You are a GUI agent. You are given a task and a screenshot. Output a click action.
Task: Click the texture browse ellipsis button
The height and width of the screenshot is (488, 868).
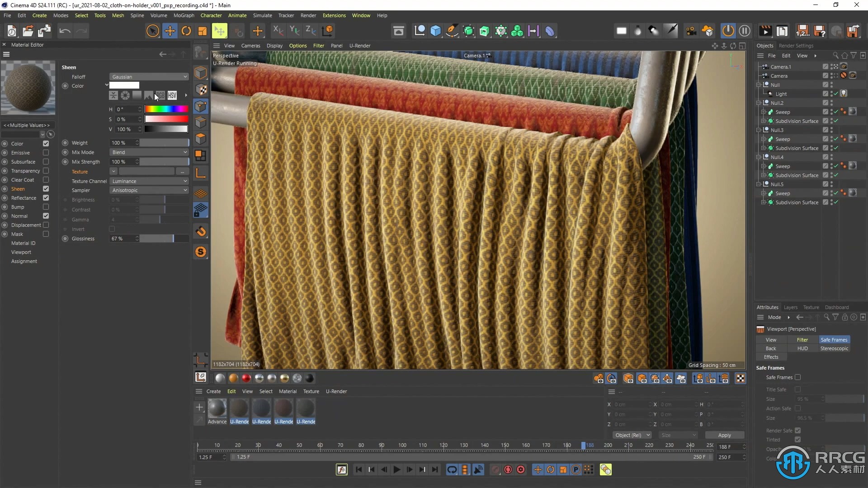pos(182,172)
